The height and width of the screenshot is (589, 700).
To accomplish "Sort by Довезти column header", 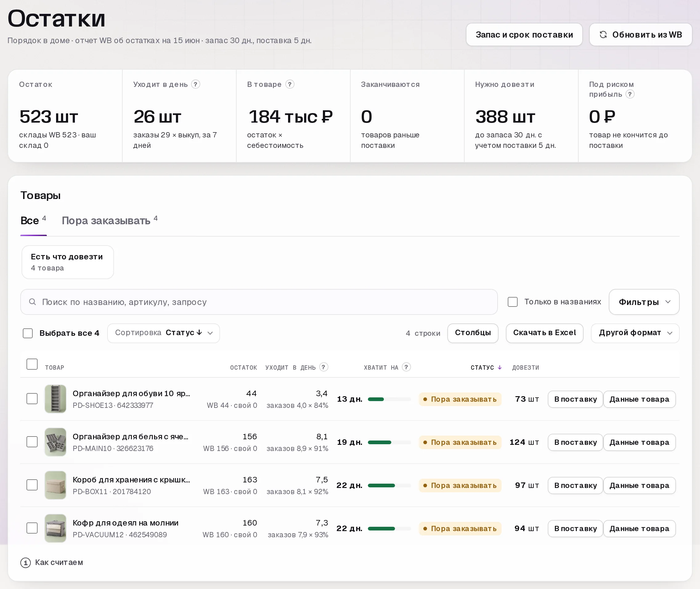I will tap(525, 367).
